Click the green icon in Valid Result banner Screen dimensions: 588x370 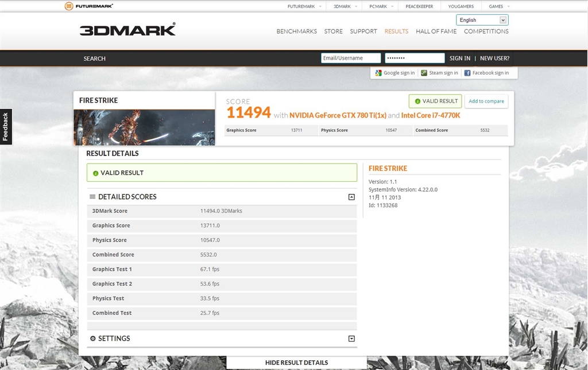point(96,173)
